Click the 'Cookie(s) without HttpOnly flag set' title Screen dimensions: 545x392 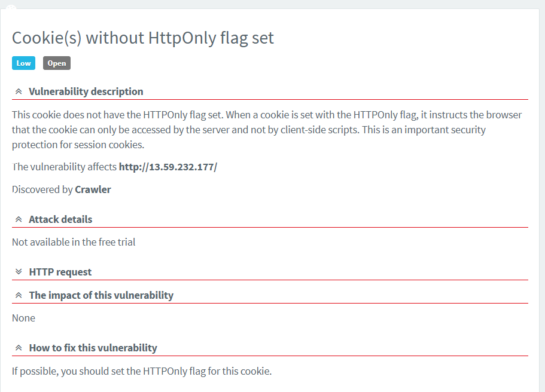coord(143,38)
